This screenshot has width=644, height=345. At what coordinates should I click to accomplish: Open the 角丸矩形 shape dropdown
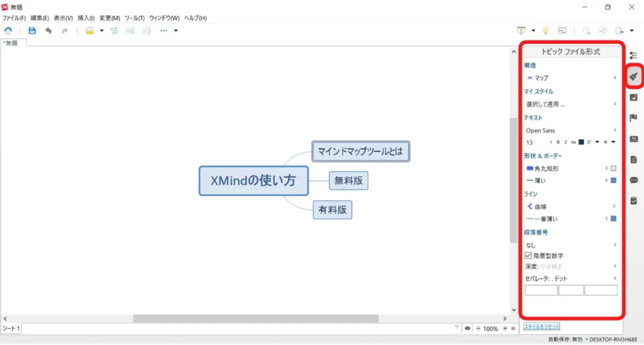[x=567, y=168]
